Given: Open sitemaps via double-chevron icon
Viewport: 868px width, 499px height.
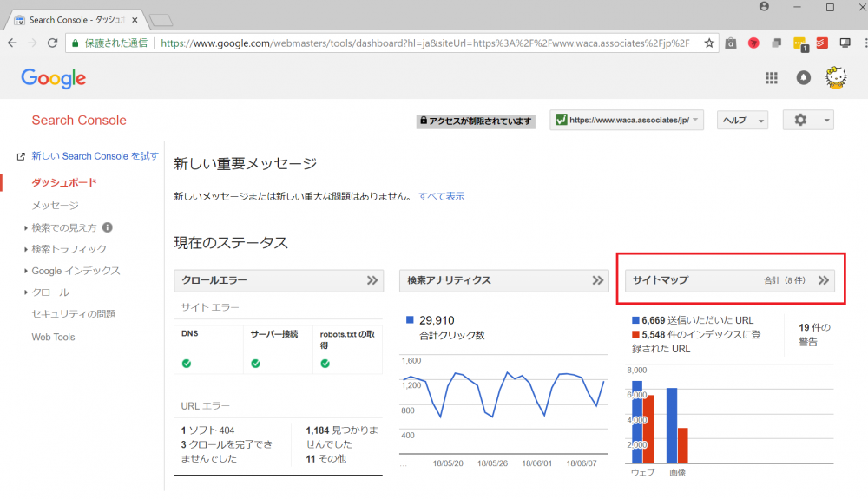Looking at the screenshot, I should click(823, 280).
